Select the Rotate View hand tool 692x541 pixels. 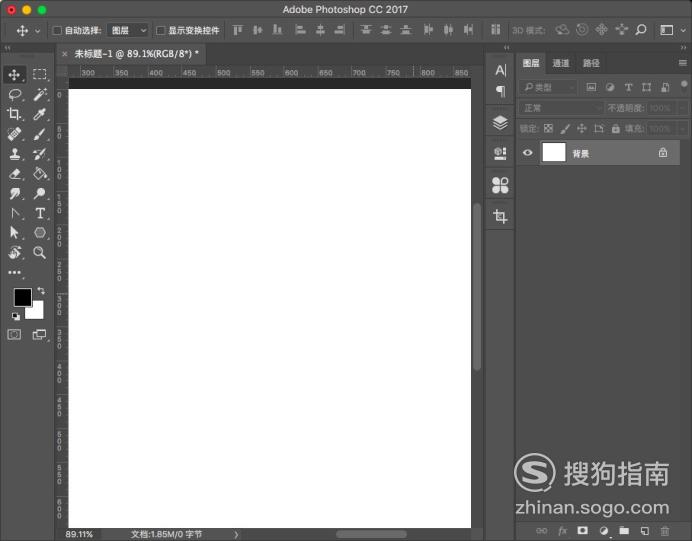[x=15, y=252]
